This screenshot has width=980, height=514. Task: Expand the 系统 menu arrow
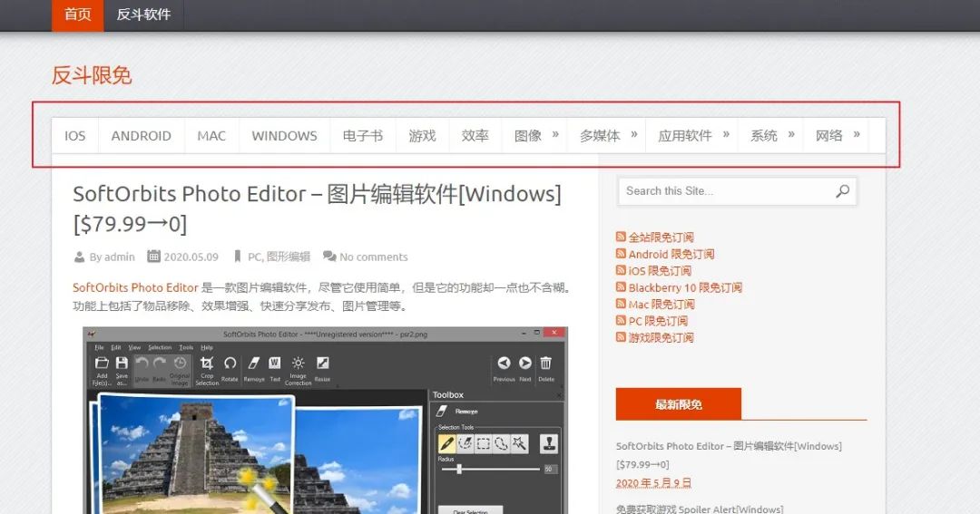click(790, 134)
